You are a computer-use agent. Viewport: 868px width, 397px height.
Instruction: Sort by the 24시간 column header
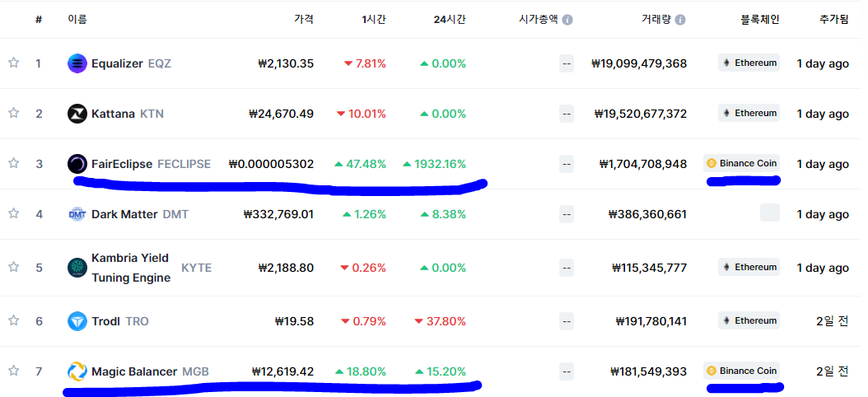(x=450, y=20)
